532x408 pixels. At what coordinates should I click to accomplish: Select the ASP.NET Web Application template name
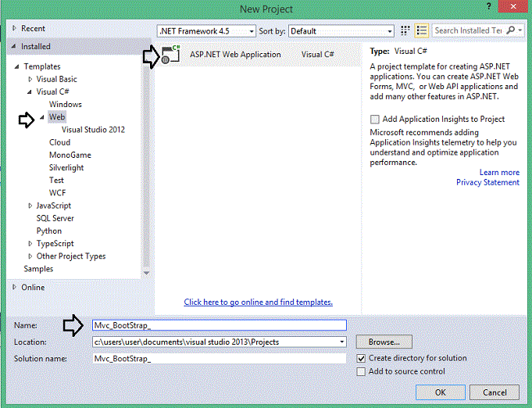pos(235,54)
